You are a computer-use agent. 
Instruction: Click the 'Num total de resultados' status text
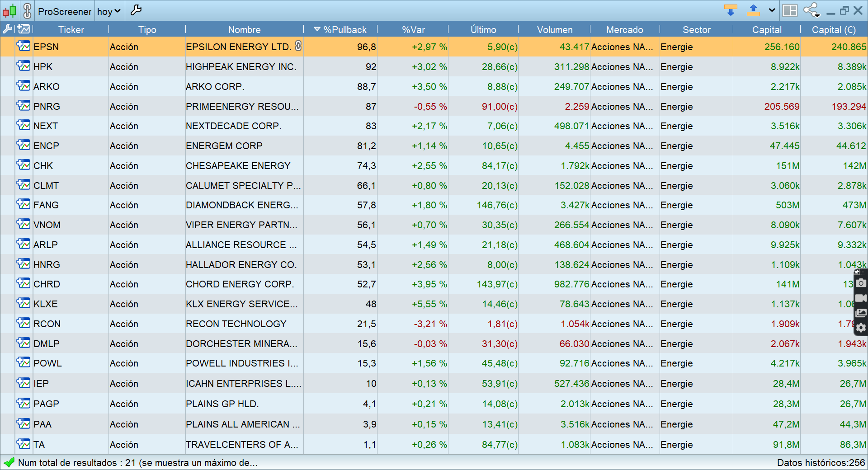[138, 463]
